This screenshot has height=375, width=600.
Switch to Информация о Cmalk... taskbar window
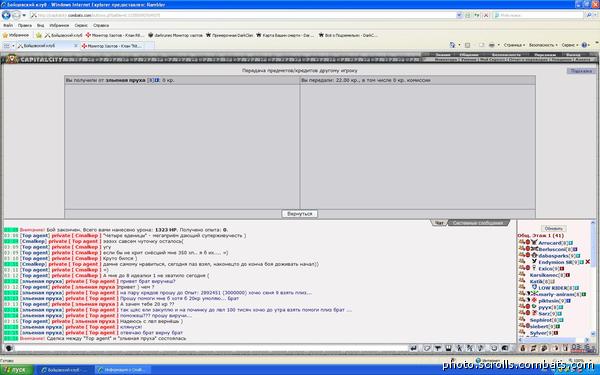(122, 370)
